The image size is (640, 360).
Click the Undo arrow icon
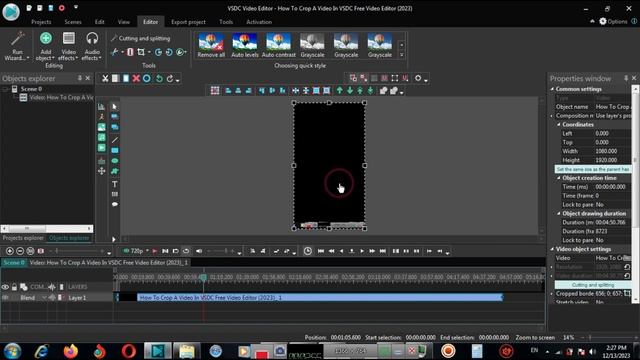[159, 78]
